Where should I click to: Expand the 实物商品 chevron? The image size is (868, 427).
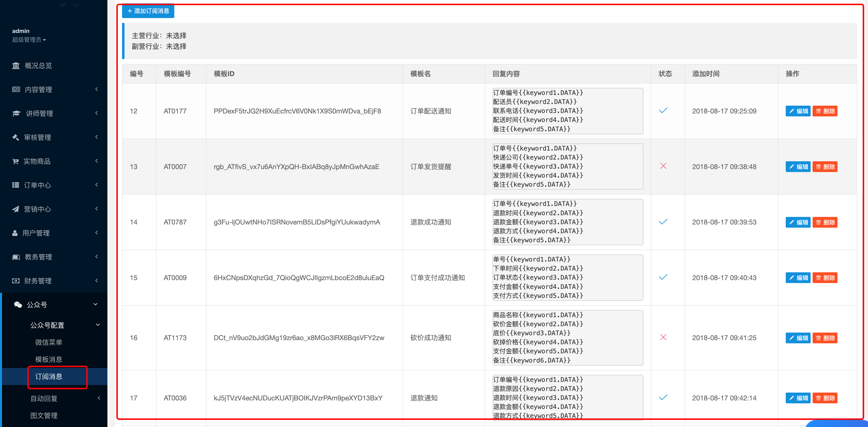point(97,161)
